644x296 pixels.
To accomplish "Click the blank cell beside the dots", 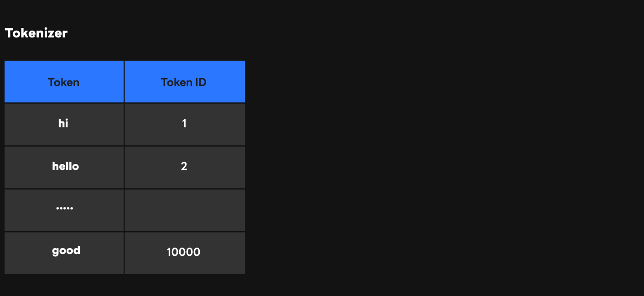I will coord(185,210).
